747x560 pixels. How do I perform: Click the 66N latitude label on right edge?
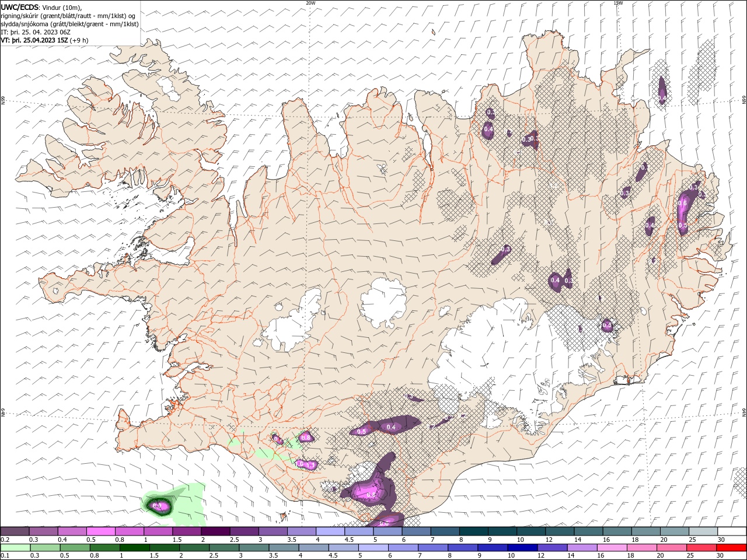743,100
